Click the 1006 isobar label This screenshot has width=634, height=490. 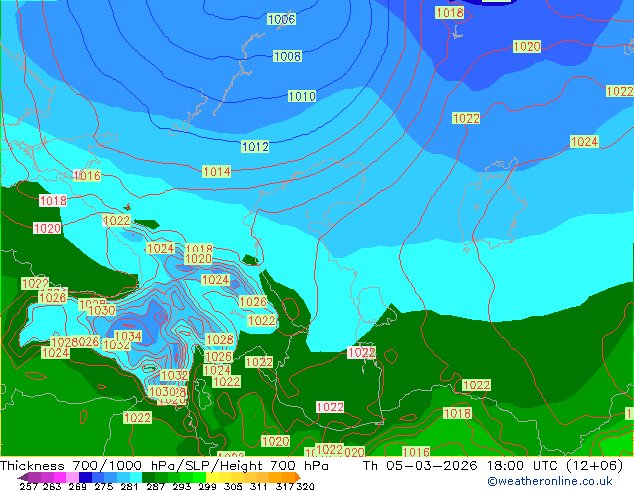281,19
